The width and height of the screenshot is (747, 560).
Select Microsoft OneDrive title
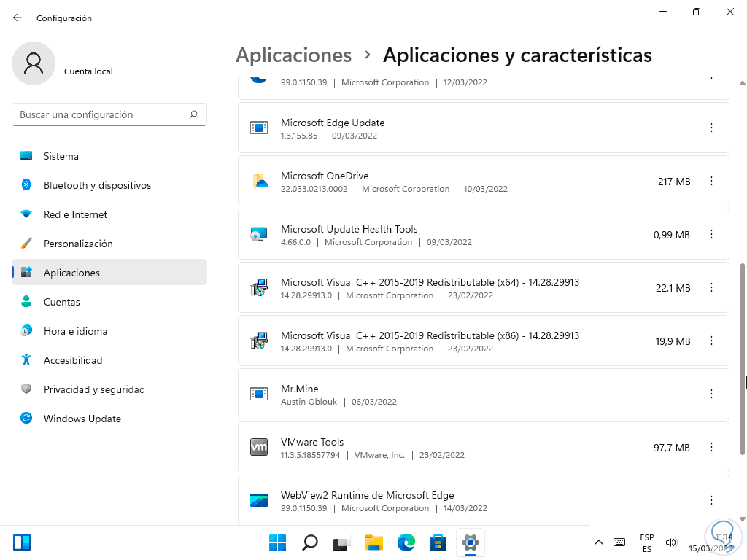coord(325,176)
